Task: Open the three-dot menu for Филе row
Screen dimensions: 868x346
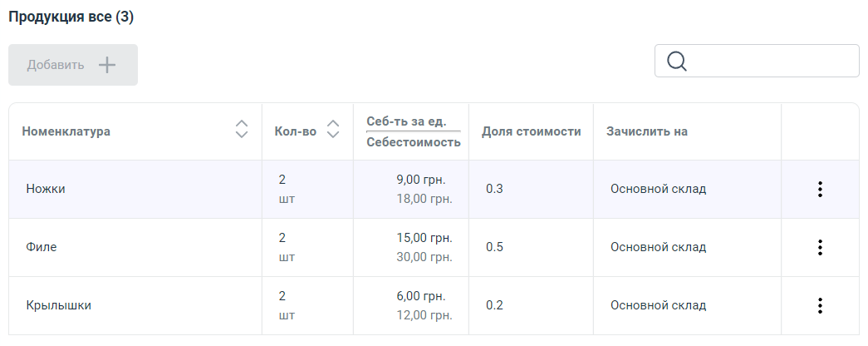Action: click(820, 247)
